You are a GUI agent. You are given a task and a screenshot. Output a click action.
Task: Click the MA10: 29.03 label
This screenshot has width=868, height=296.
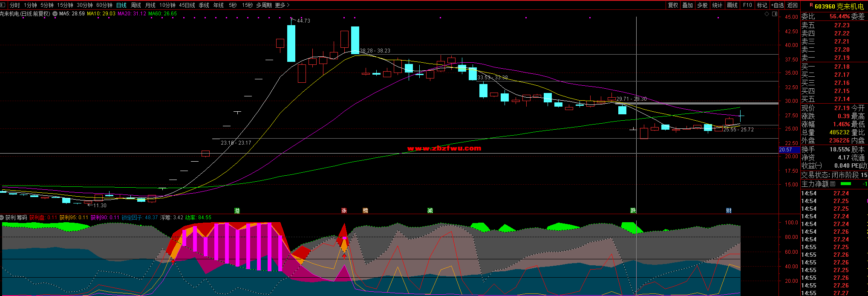(101, 14)
